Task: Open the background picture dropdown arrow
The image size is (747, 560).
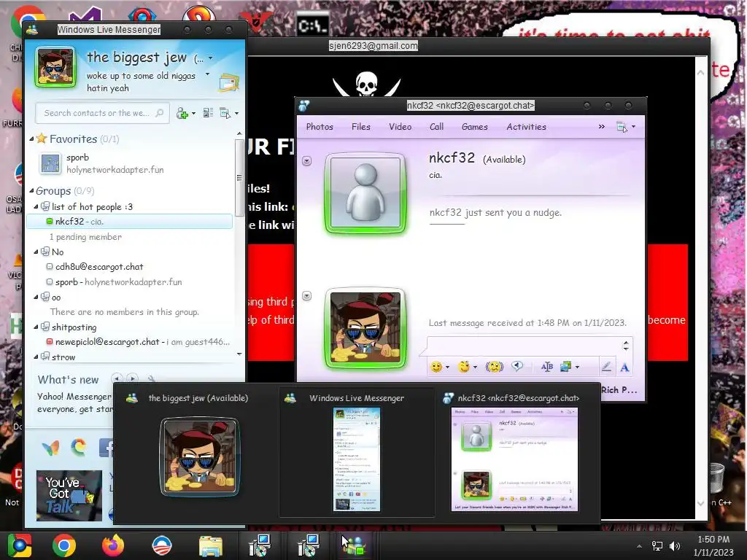Action: click(x=578, y=367)
